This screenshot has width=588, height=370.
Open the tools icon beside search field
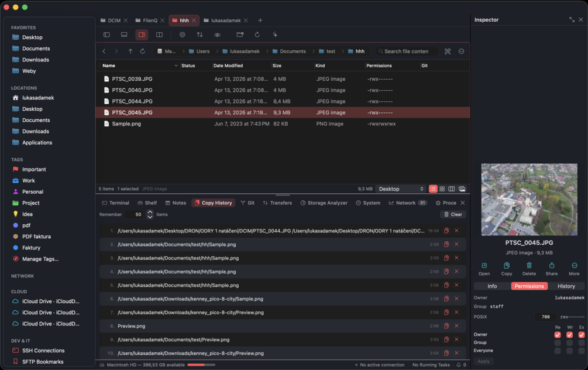(448, 52)
